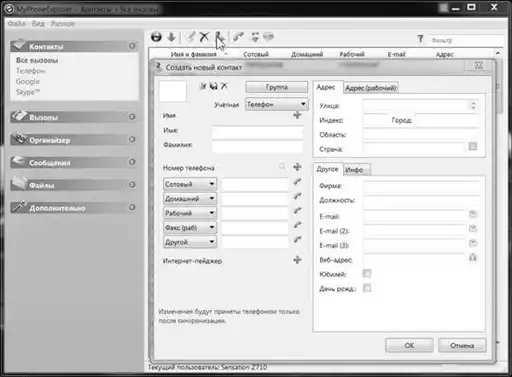The height and width of the screenshot is (377, 512).
Task: Click the plus icon beside Номер телефона
Action: pyautogui.click(x=297, y=167)
